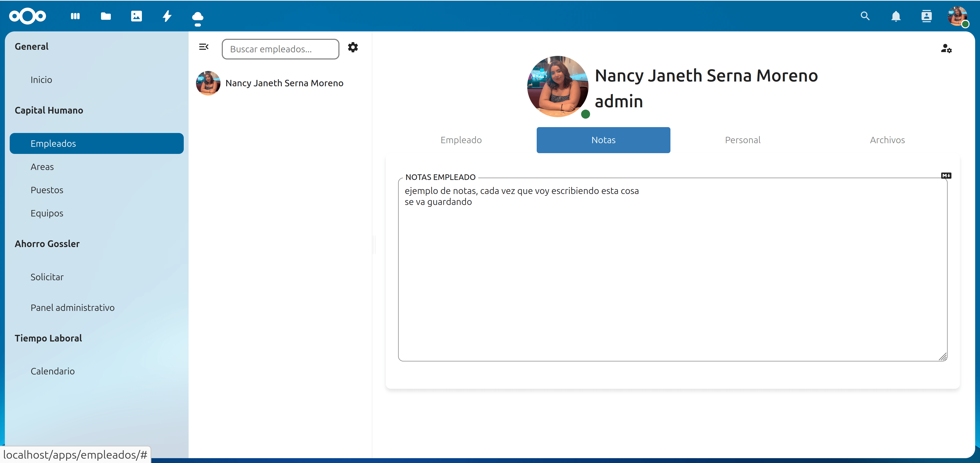Open the Contacts menu icon
Image resolution: width=980 pixels, height=463 pixels.
pos(926,16)
